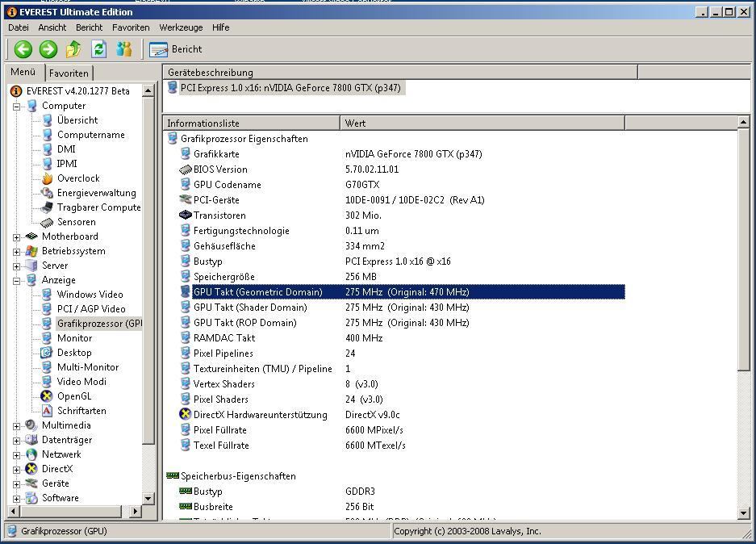The image size is (756, 544).
Task: Select the Monitor tree item
Action: 74,338
